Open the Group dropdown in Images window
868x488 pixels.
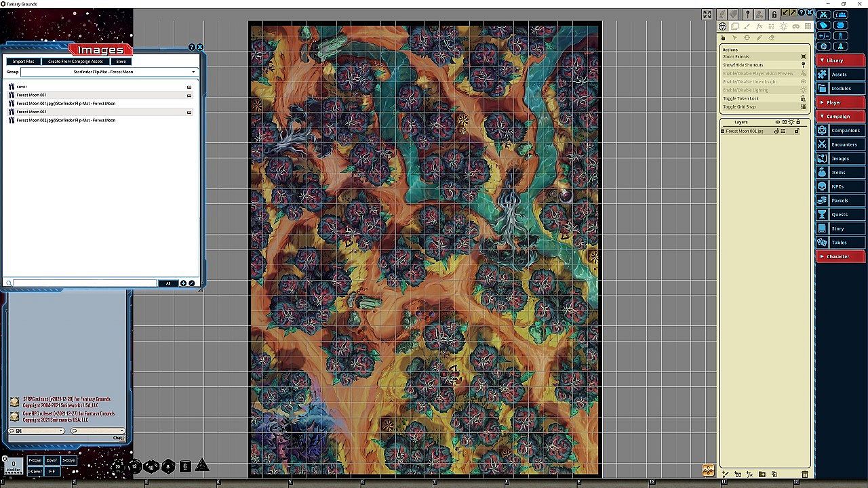tap(108, 72)
